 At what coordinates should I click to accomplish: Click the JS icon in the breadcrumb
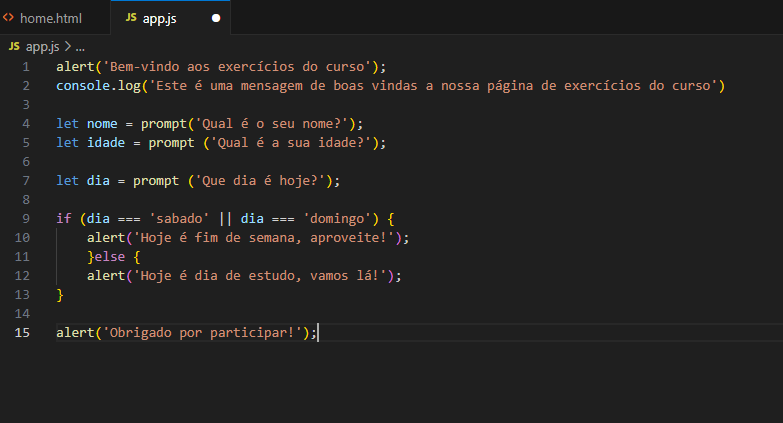tap(14, 46)
